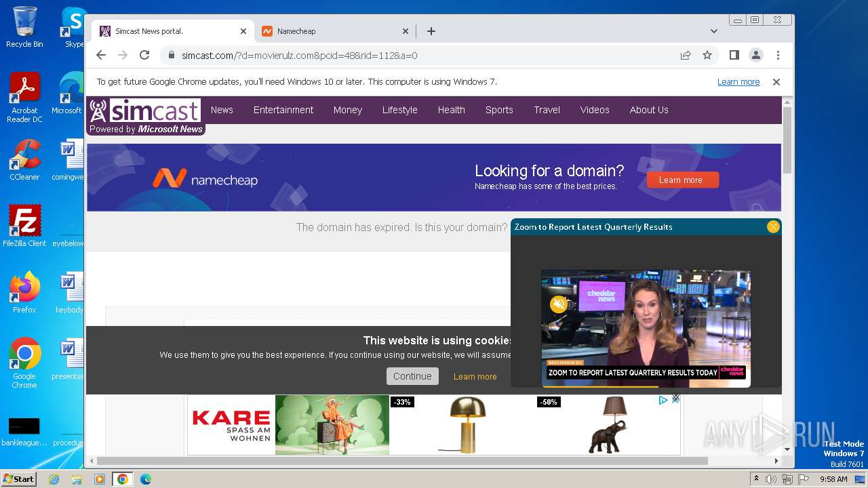Unmute the Cheddar news video
This screenshot has height=488, width=868.
coord(559,304)
